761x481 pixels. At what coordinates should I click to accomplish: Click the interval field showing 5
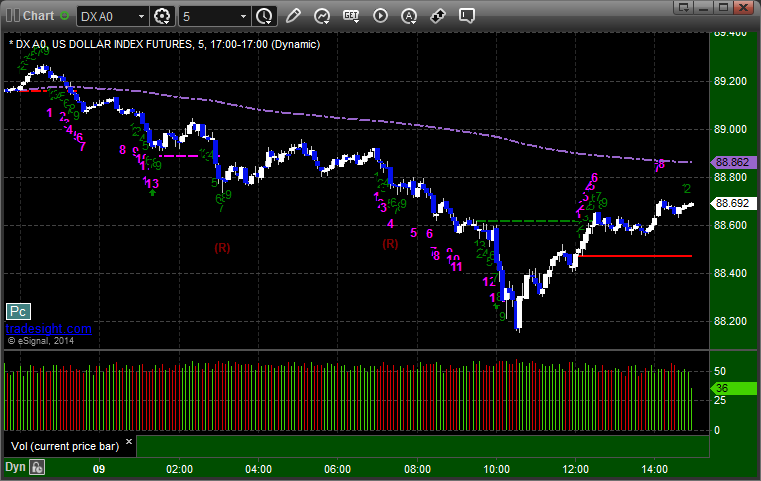[208, 17]
